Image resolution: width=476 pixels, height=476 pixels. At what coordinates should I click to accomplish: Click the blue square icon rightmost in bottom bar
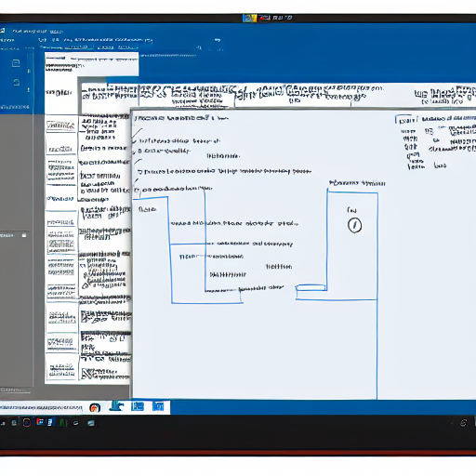158,406
